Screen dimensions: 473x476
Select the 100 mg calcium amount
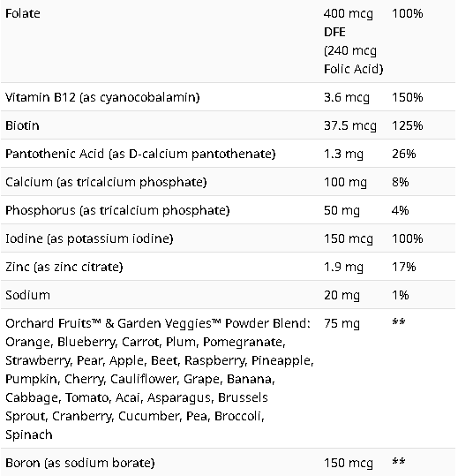[x=345, y=182]
